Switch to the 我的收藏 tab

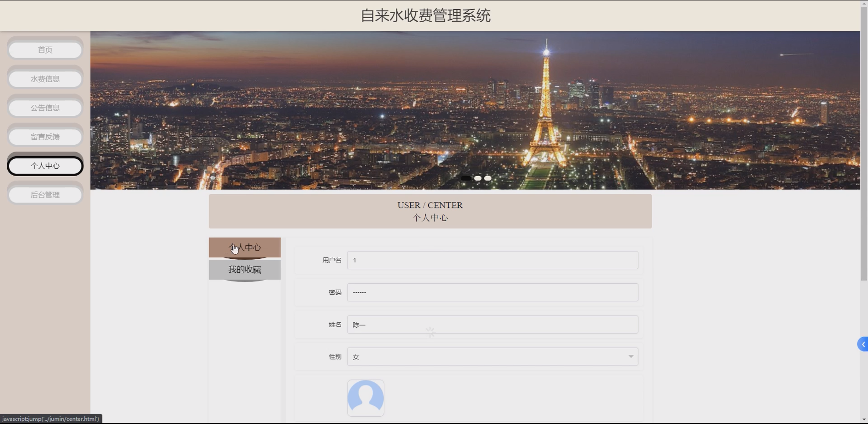point(244,269)
